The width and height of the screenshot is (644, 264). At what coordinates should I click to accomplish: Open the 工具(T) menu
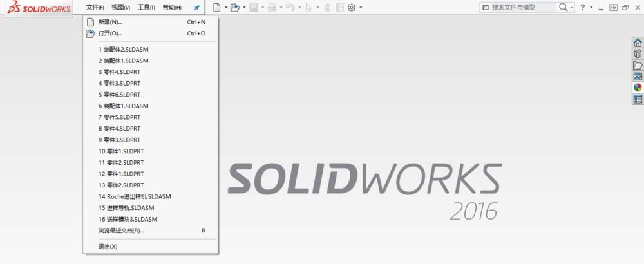(x=146, y=7)
